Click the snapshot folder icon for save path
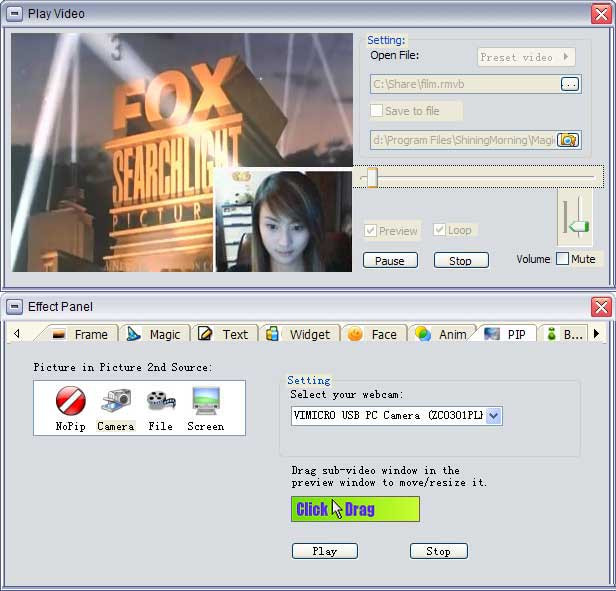Image resolution: width=616 pixels, height=591 pixels. point(568,140)
